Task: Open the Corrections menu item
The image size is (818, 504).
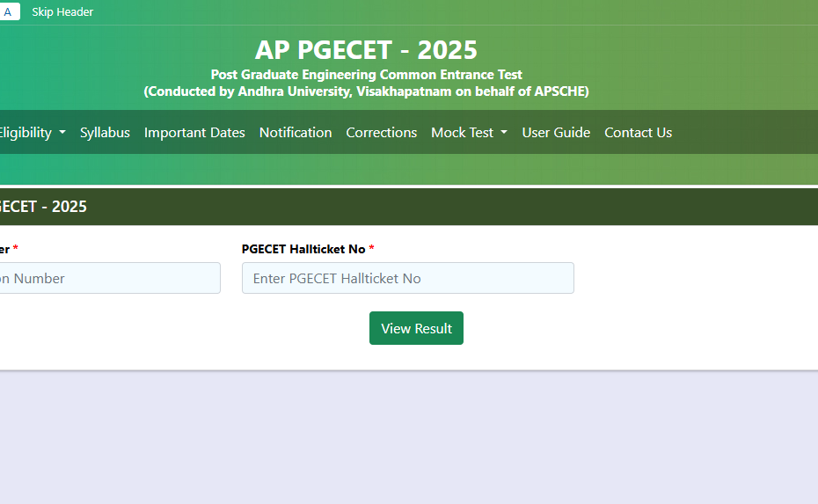Action: (x=382, y=133)
